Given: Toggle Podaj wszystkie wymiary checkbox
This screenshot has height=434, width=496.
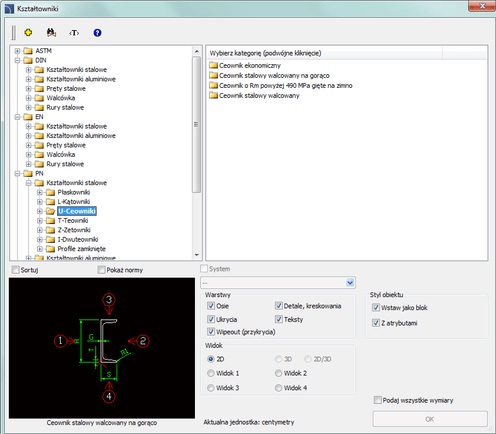Looking at the screenshot, I should click(377, 400).
